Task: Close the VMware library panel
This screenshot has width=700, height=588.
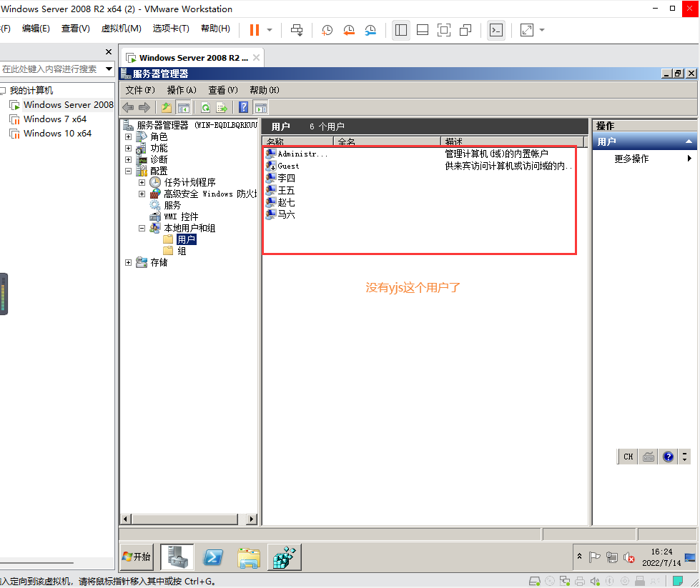Action: point(109,51)
